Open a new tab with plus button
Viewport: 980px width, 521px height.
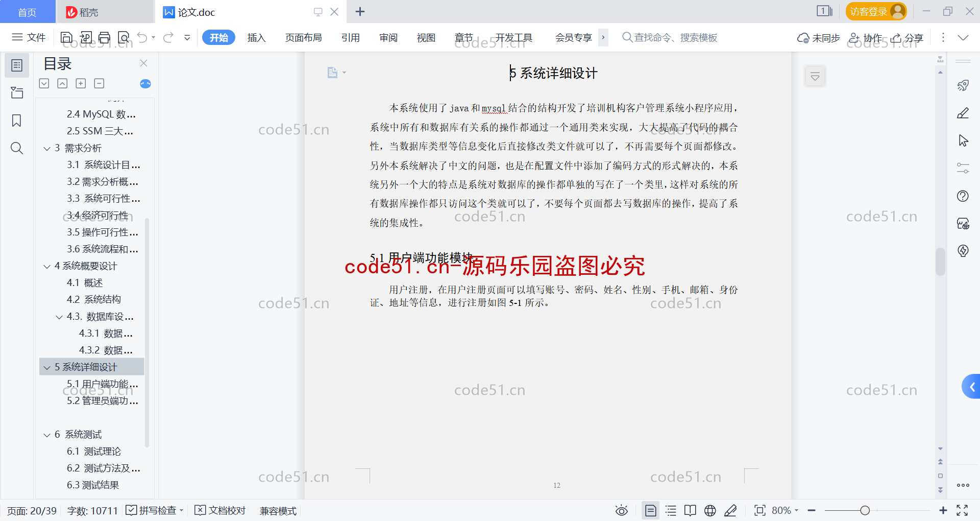(360, 11)
